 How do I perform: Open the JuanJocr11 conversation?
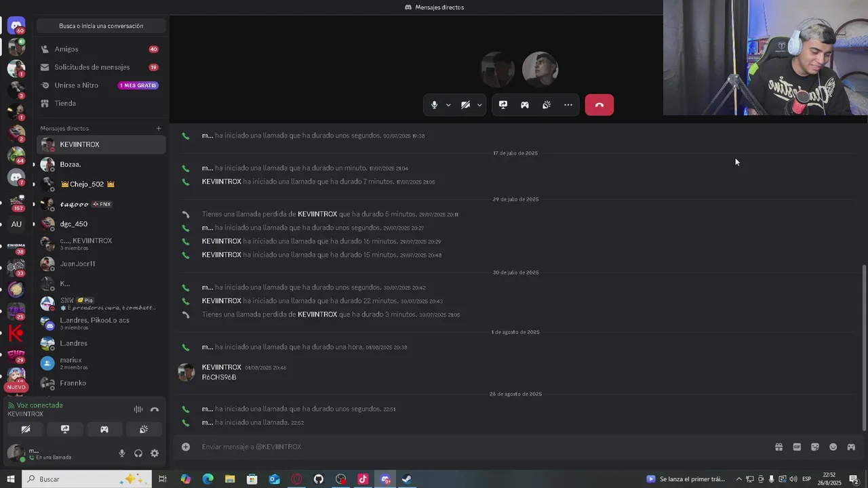point(101,264)
